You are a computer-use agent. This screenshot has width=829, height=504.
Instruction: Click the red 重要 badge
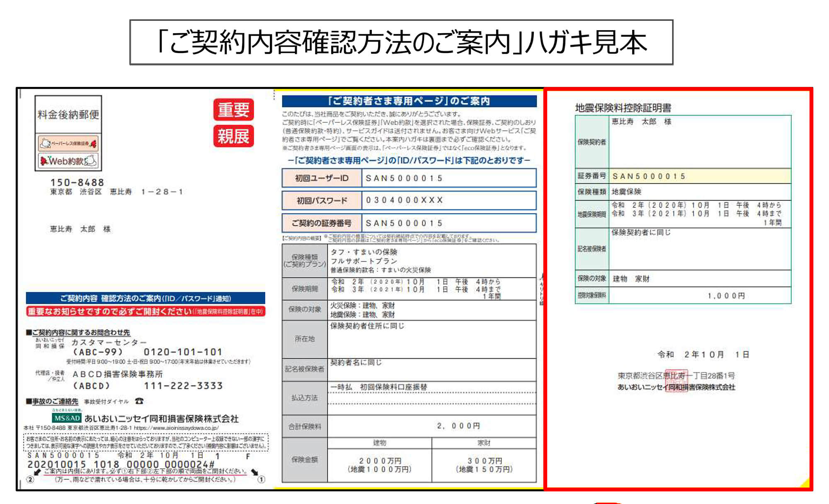tap(233, 110)
